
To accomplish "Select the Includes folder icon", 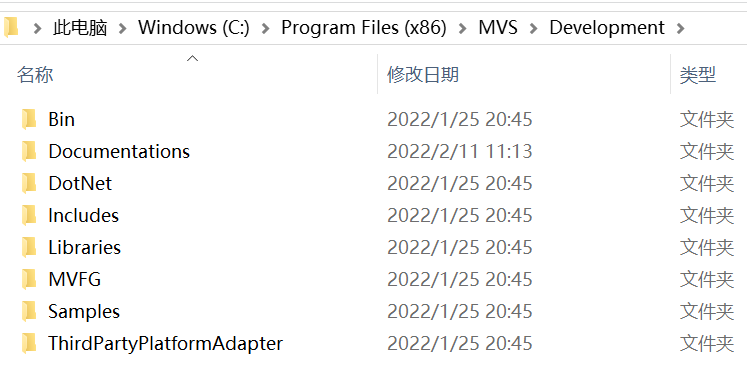I will [x=29, y=215].
